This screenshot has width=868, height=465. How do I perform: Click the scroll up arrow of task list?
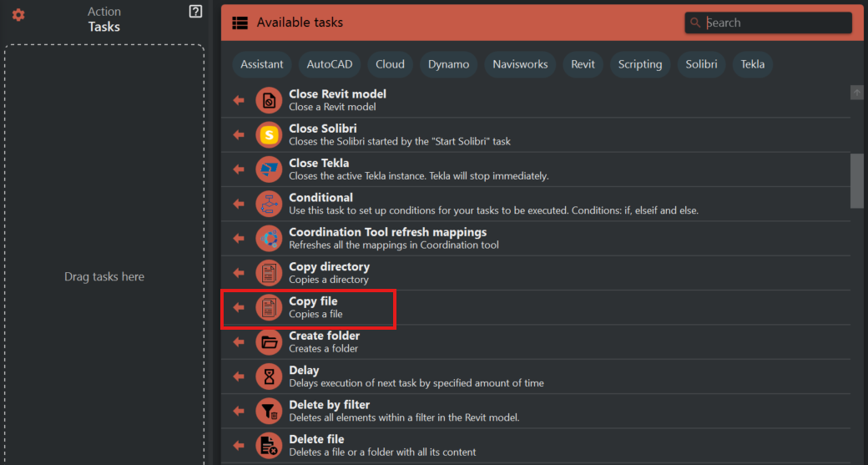[856, 93]
